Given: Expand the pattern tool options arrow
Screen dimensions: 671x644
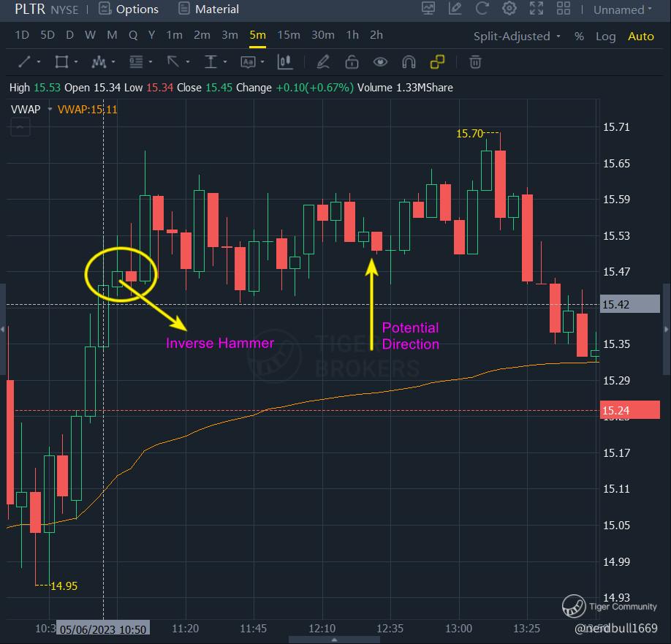Looking at the screenshot, I should pos(113,62).
